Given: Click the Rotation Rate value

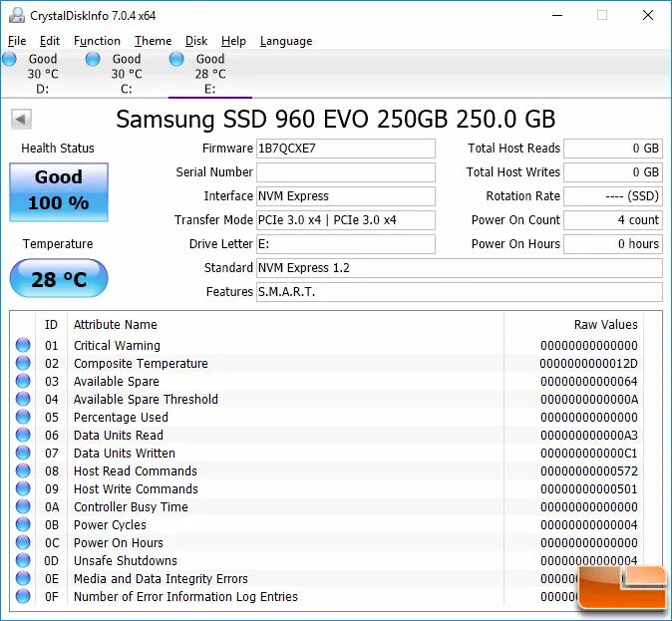Looking at the screenshot, I should point(613,196).
